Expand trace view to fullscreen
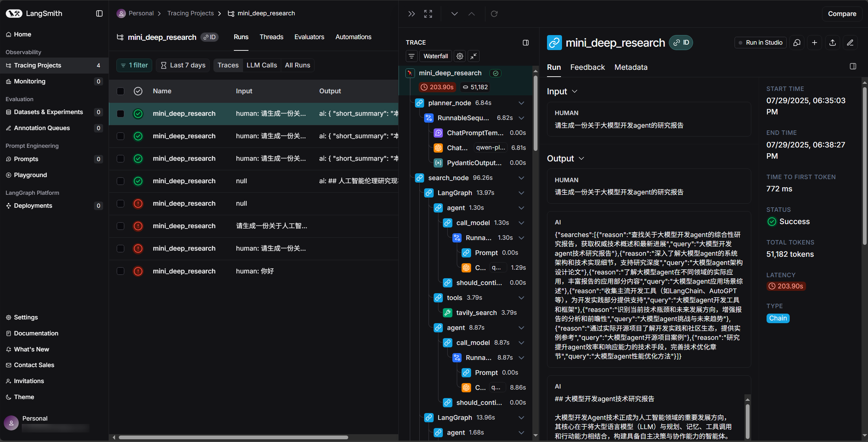 (x=428, y=14)
